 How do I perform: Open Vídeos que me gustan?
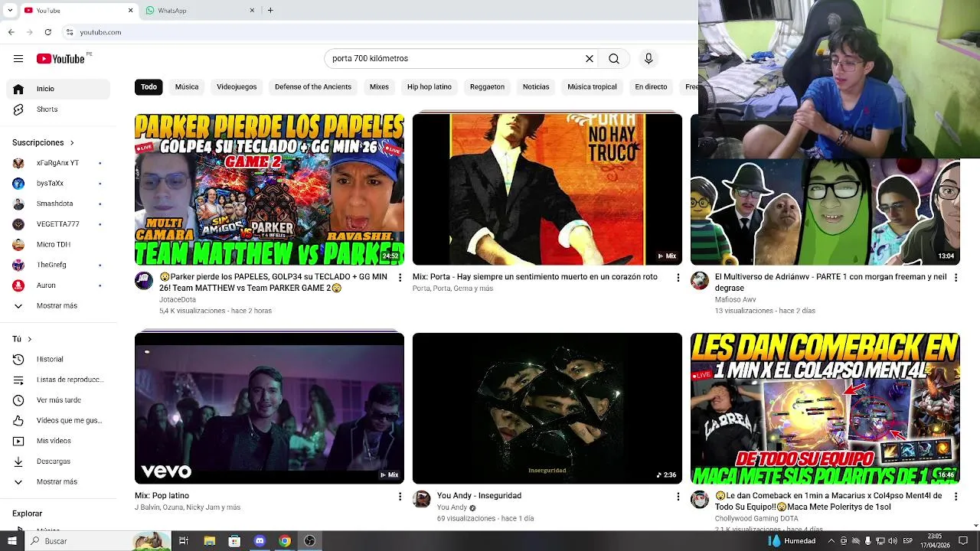point(58,421)
